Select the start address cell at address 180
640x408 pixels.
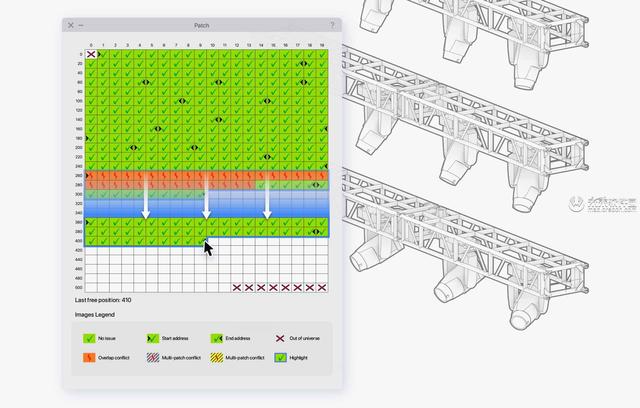coord(91,138)
